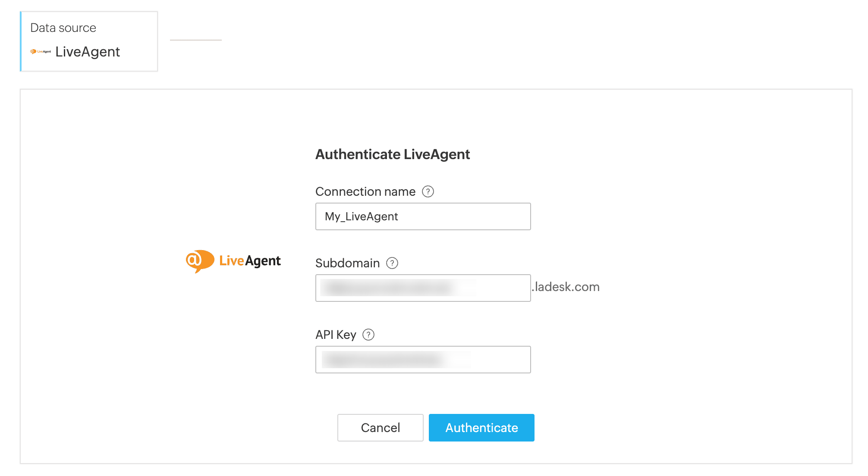Click the Subdomain field label
Image resolution: width=868 pixels, height=476 pixels.
pos(347,263)
